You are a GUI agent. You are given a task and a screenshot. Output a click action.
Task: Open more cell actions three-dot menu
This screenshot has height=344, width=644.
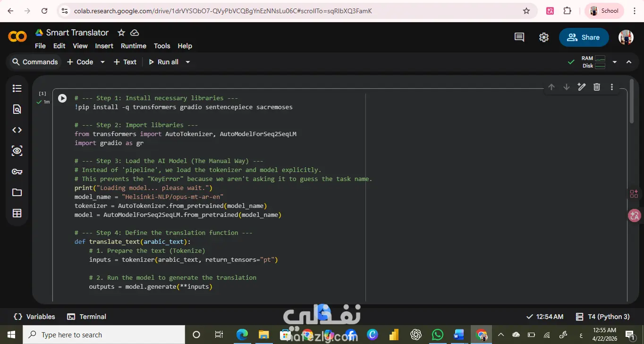coord(612,87)
